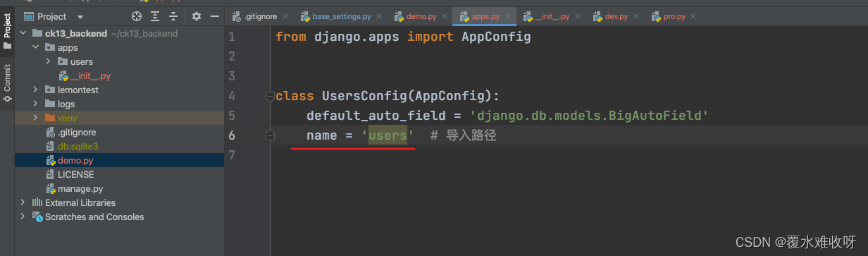
Task: Select Scratches and Consoles node
Action: (94, 217)
